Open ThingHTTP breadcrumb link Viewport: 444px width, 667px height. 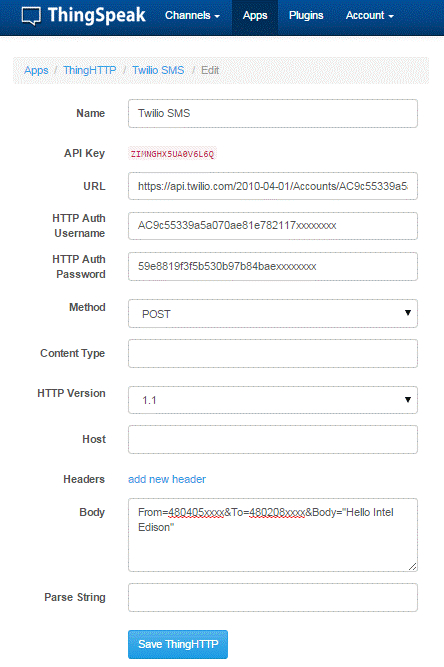click(90, 70)
